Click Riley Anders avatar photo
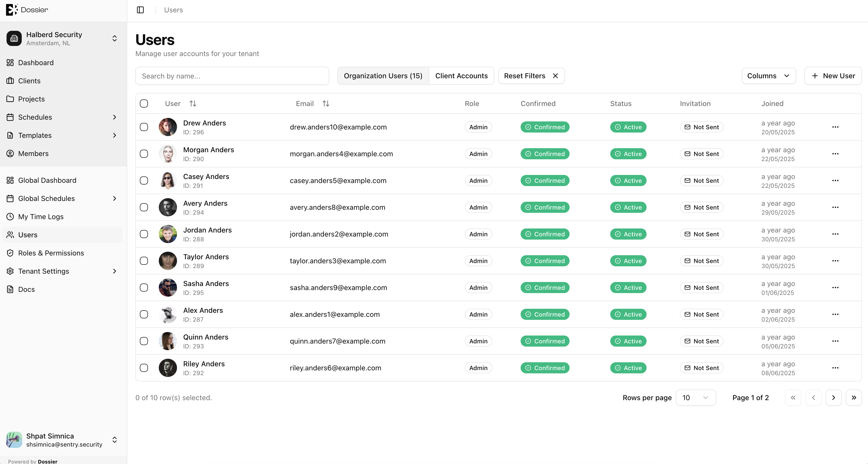The width and height of the screenshot is (868, 464). (168, 368)
